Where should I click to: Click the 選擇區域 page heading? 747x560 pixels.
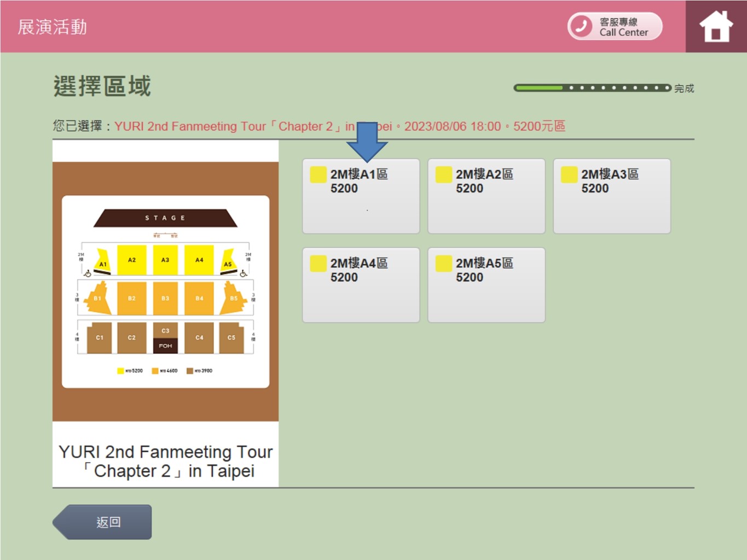pos(102,86)
